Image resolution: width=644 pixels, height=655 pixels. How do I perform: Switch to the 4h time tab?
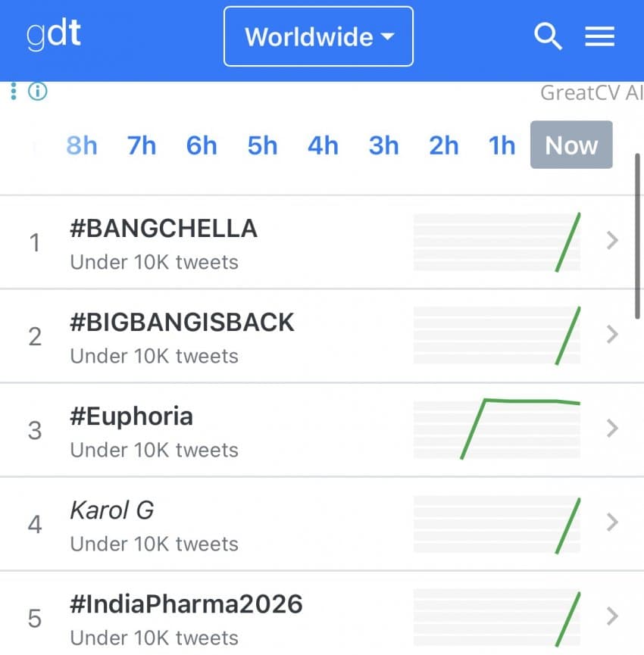pos(323,145)
